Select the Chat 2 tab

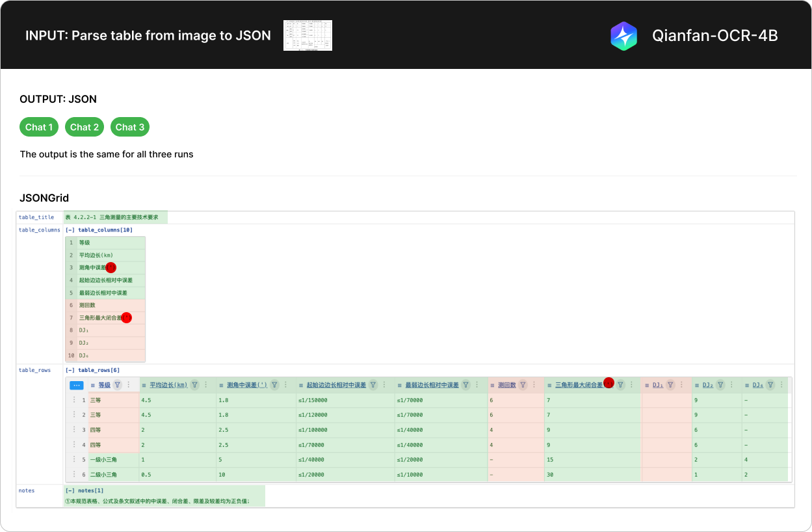(85, 127)
